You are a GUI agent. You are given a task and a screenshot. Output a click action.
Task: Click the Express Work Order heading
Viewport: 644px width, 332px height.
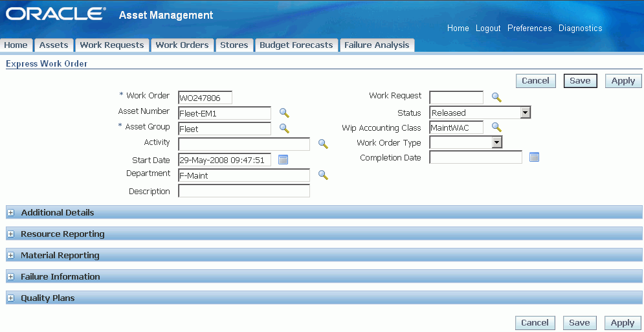[47, 63]
